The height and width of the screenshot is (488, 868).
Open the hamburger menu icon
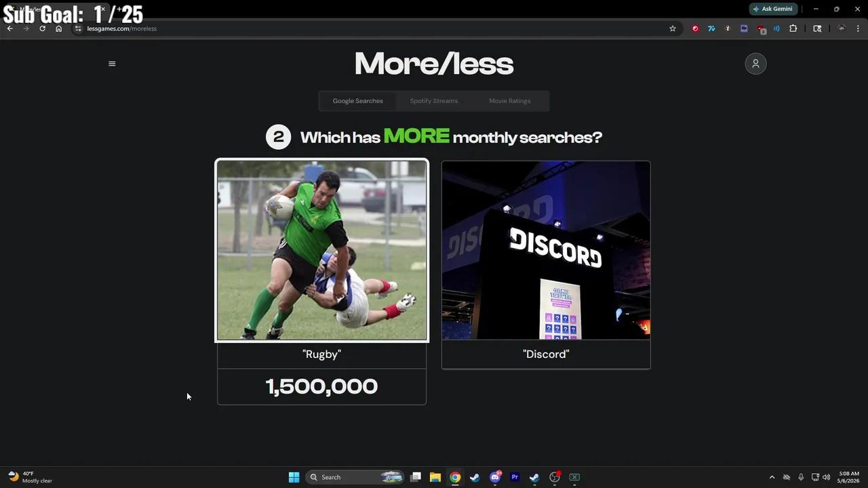(112, 64)
